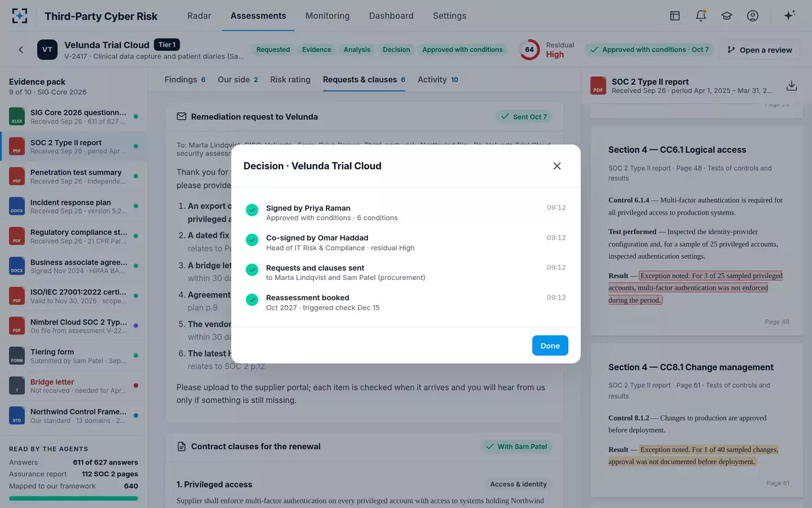Click the XLSX icon for SIG Core questionnaire

coord(17,116)
